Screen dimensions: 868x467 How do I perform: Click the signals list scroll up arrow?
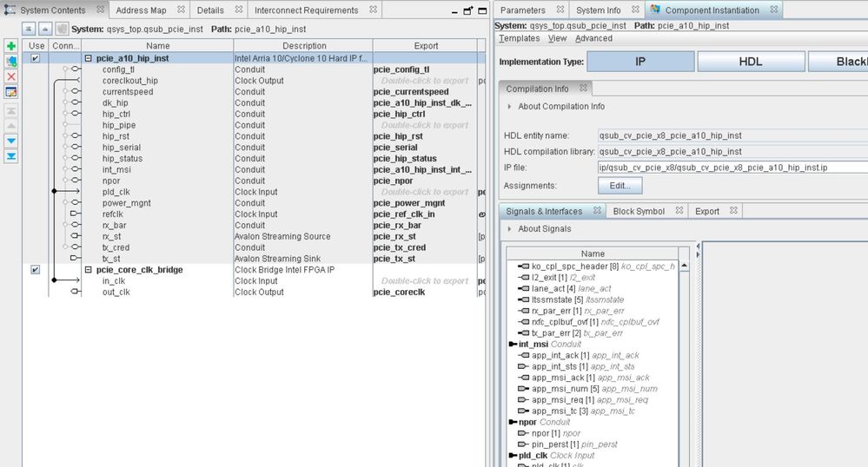tap(684, 266)
